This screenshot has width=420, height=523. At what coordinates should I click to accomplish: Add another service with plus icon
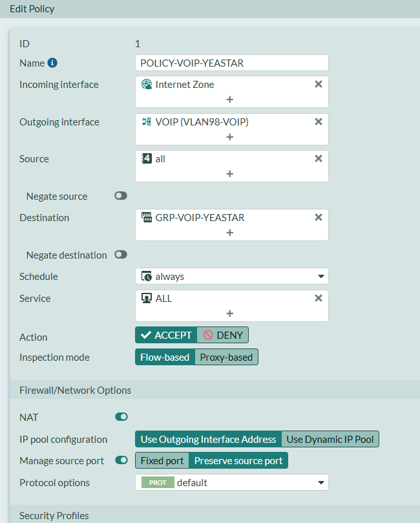[229, 314]
